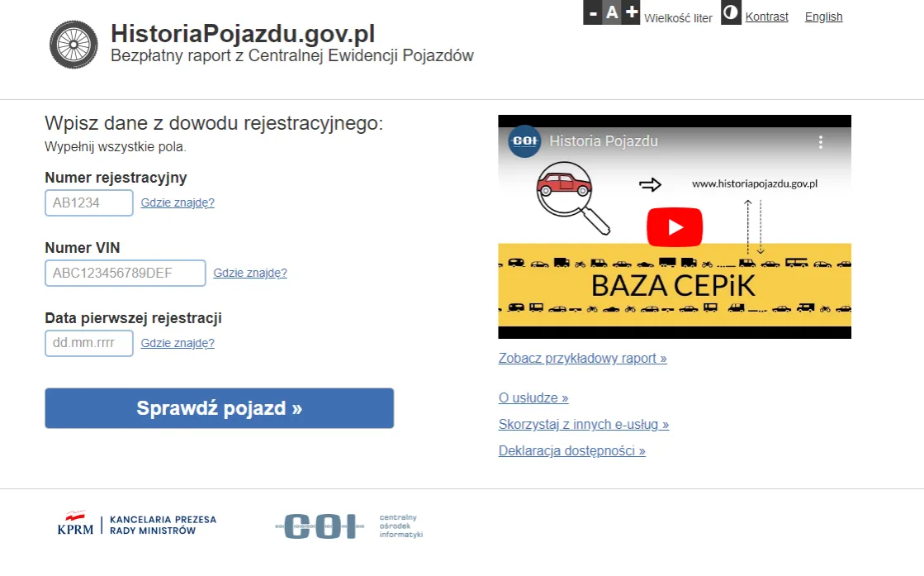Decrease font size with minus button
924x576 pixels.
pyautogui.click(x=593, y=12)
